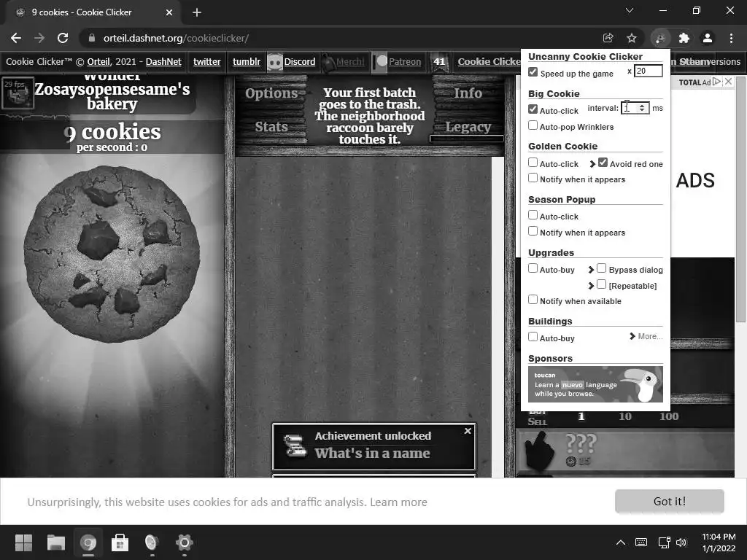Click the forward navigation arrow
747x560 pixels.
39,38
